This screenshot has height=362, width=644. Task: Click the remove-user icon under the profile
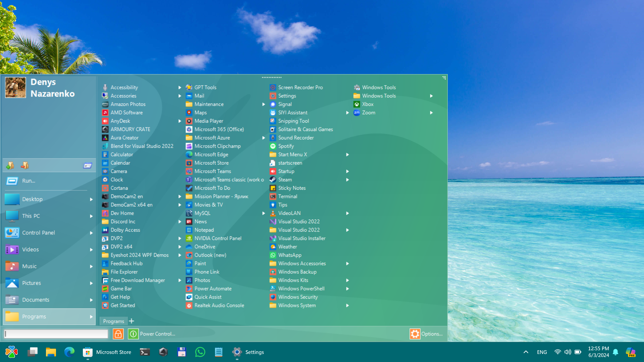25,166
